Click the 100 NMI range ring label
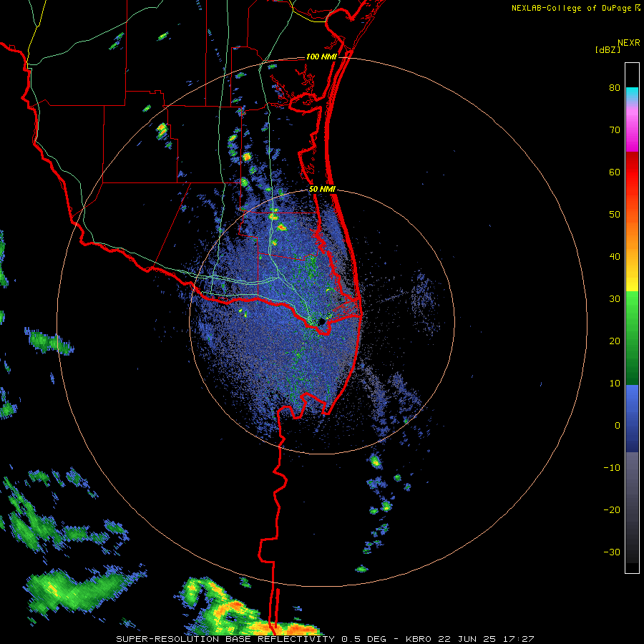This screenshot has width=644, height=644. point(321,57)
